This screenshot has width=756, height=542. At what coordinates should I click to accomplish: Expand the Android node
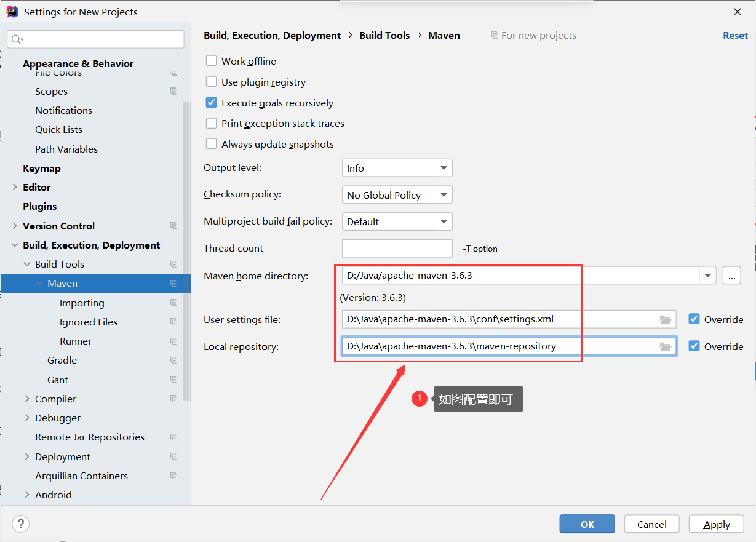pyautogui.click(x=27, y=495)
